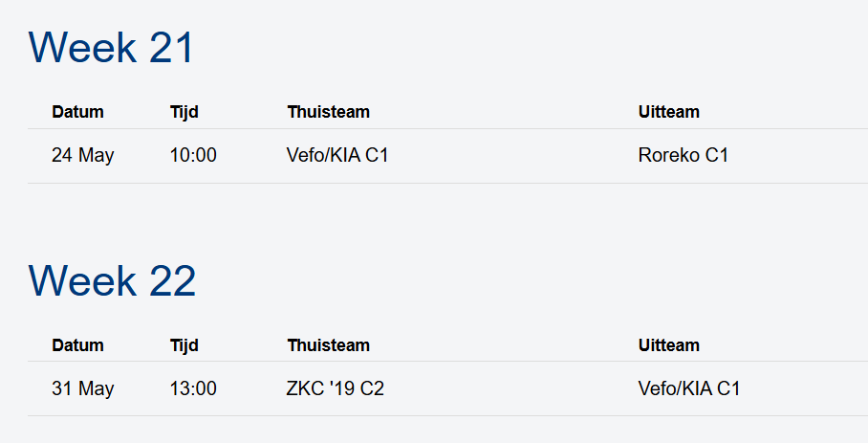Open home team Vefo/KIA C1 in Week 21
Screen dimensions: 868x443
[337, 155]
